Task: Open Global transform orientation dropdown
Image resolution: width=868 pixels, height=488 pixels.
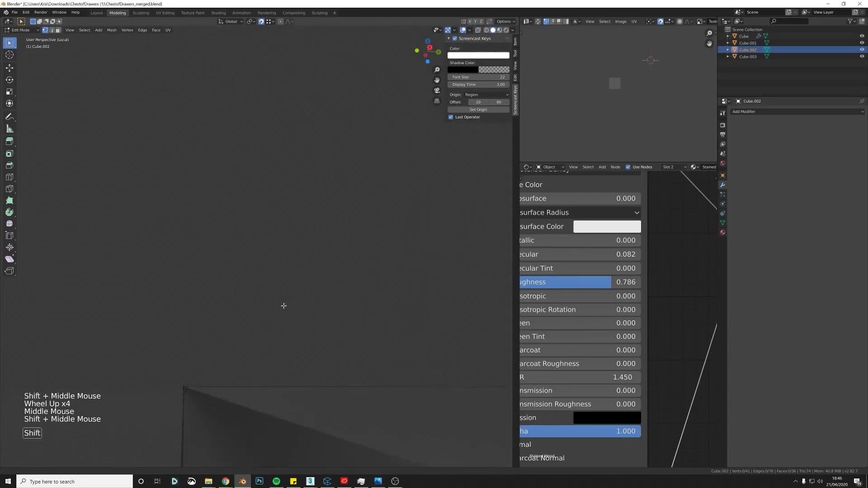Action: click(231, 21)
